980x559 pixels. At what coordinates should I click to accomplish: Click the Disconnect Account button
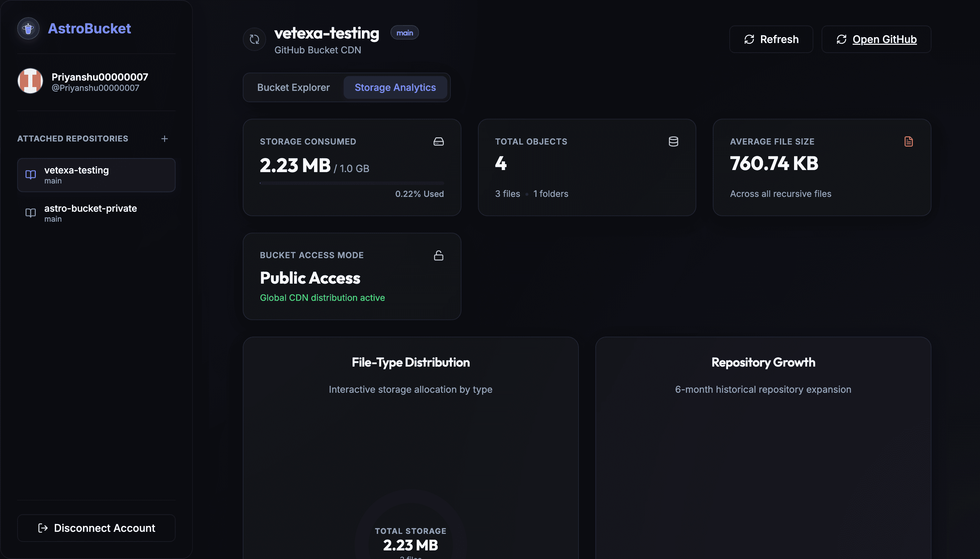[96, 528]
